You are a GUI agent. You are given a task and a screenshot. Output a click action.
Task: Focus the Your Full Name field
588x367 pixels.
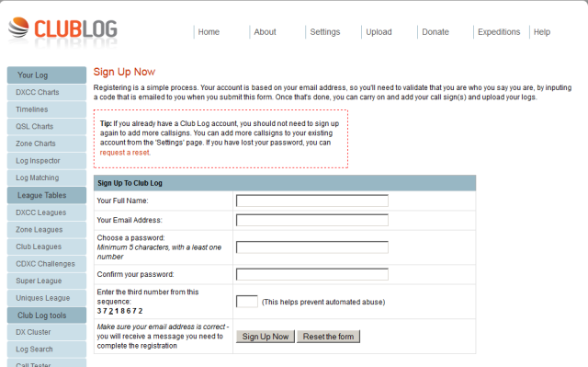coord(312,201)
